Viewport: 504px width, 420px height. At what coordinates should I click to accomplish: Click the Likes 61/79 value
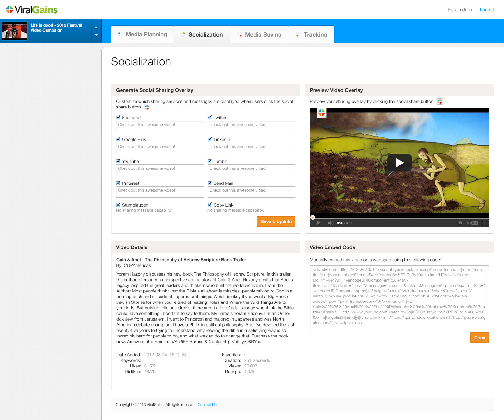[150, 366]
